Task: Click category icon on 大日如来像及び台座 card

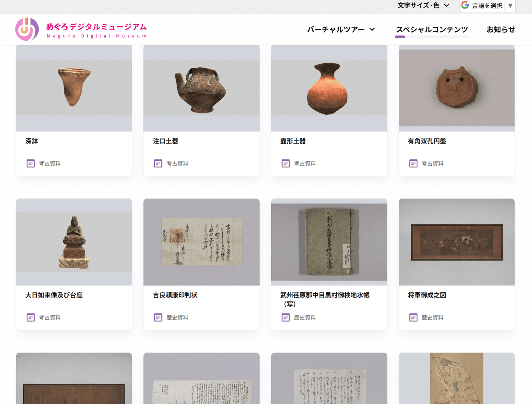Action: [30, 317]
